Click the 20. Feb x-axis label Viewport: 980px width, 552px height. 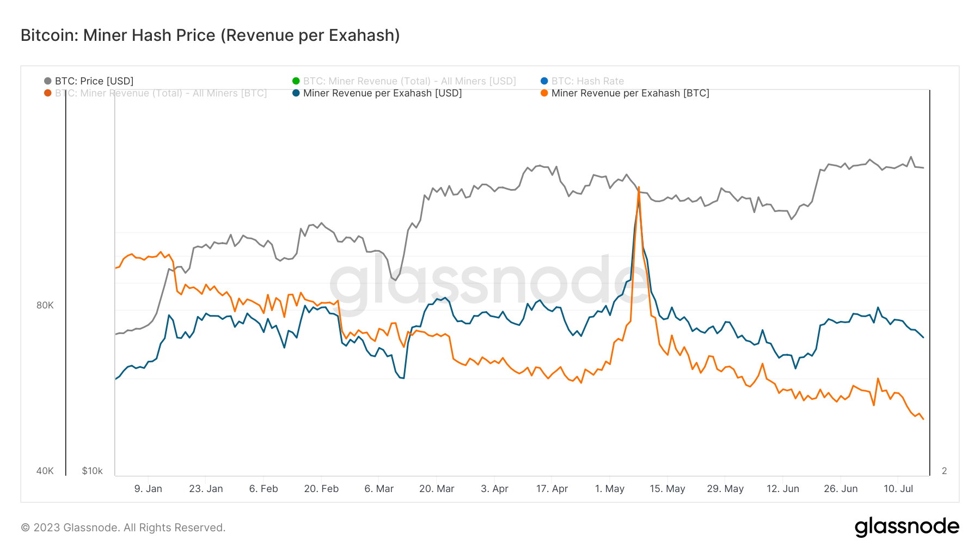pyautogui.click(x=321, y=489)
